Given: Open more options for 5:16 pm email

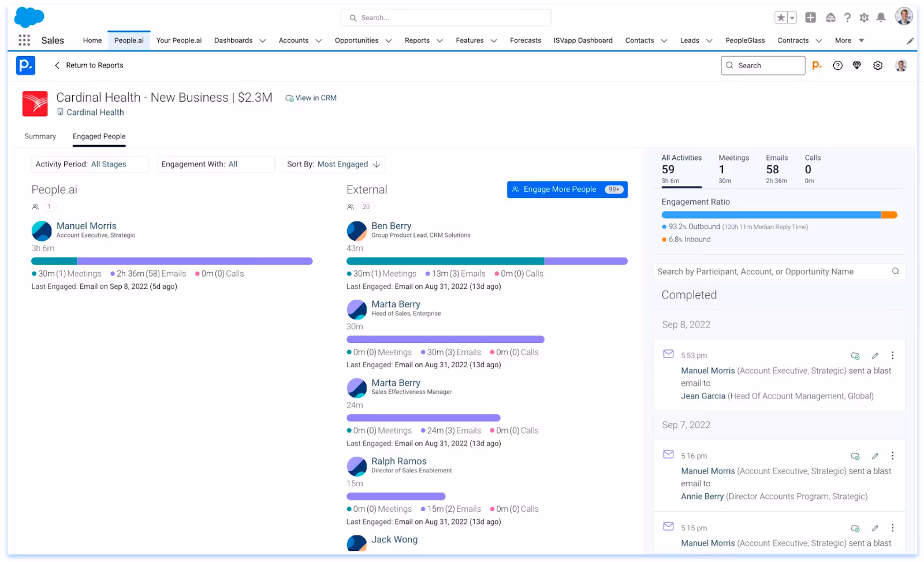Looking at the screenshot, I should click(892, 456).
